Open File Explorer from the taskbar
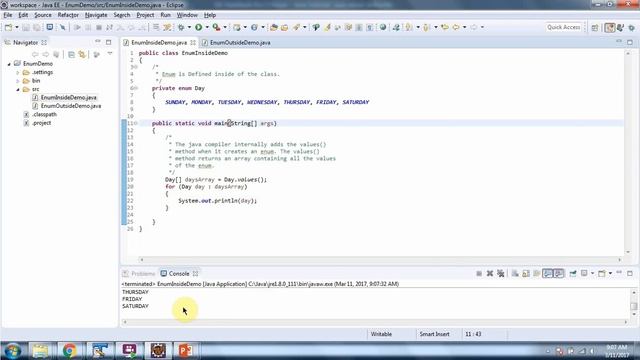The height and width of the screenshot is (360, 640). coord(40,351)
